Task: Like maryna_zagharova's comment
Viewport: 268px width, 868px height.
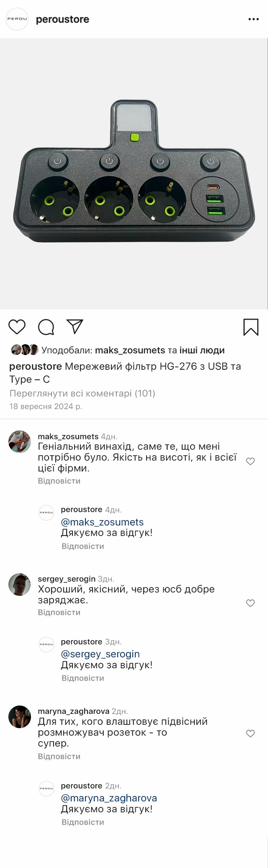Action: [x=250, y=734]
